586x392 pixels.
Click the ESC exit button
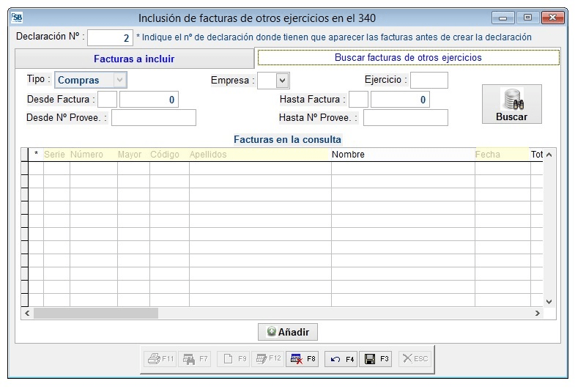pyautogui.click(x=415, y=359)
